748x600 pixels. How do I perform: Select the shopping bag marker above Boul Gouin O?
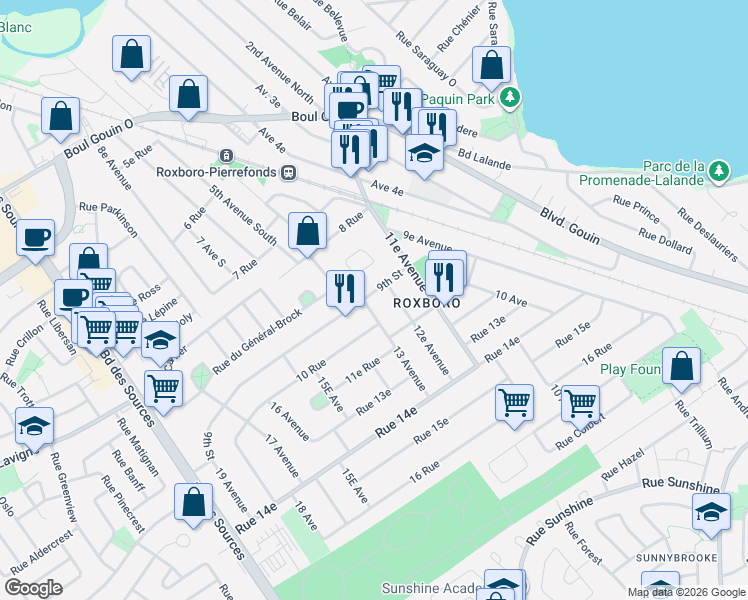point(188,94)
